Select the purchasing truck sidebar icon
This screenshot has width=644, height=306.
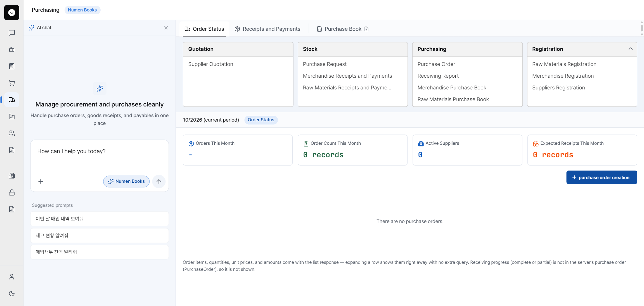pyautogui.click(x=12, y=100)
